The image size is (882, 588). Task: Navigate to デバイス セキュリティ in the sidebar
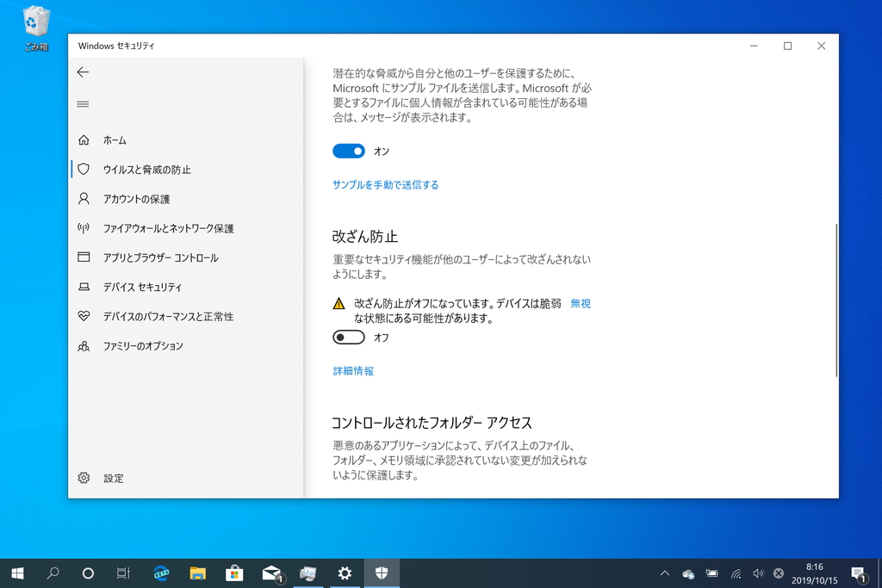pyautogui.click(x=83, y=287)
